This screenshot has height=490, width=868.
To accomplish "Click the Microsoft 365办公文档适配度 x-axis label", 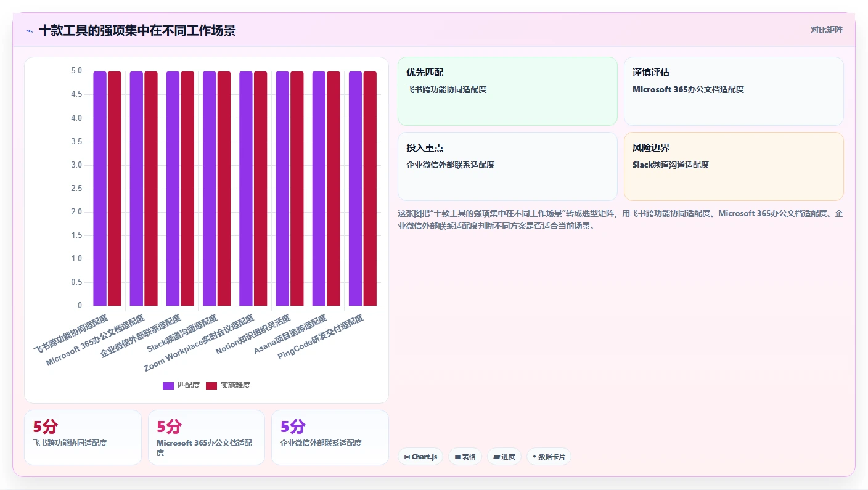I will [95, 340].
